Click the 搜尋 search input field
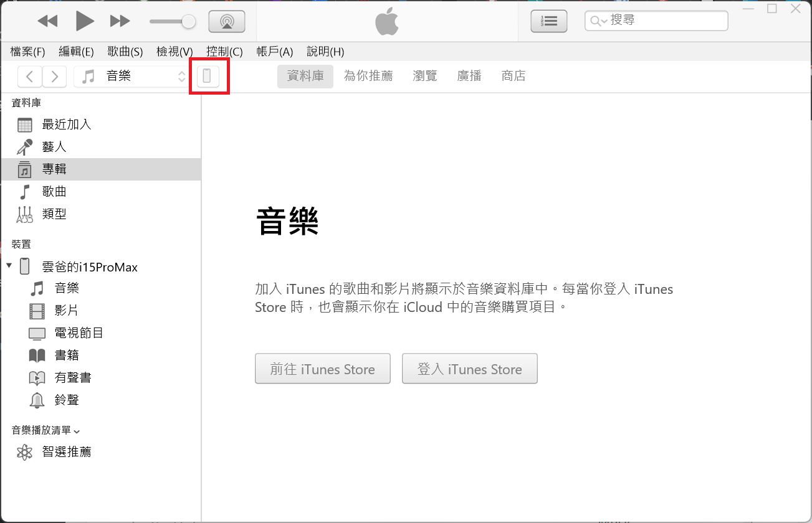Viewport: 812px width, 523px height. tap(667, 21)
